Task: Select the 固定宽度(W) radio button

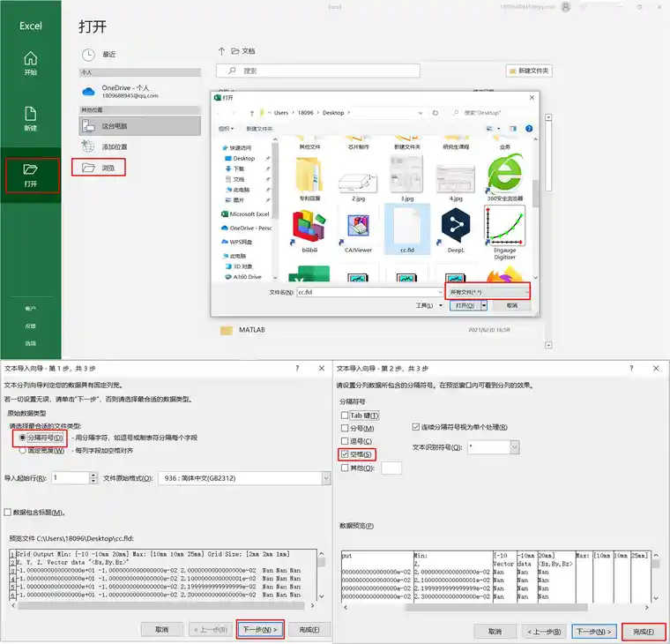Action: coord(22,450)
